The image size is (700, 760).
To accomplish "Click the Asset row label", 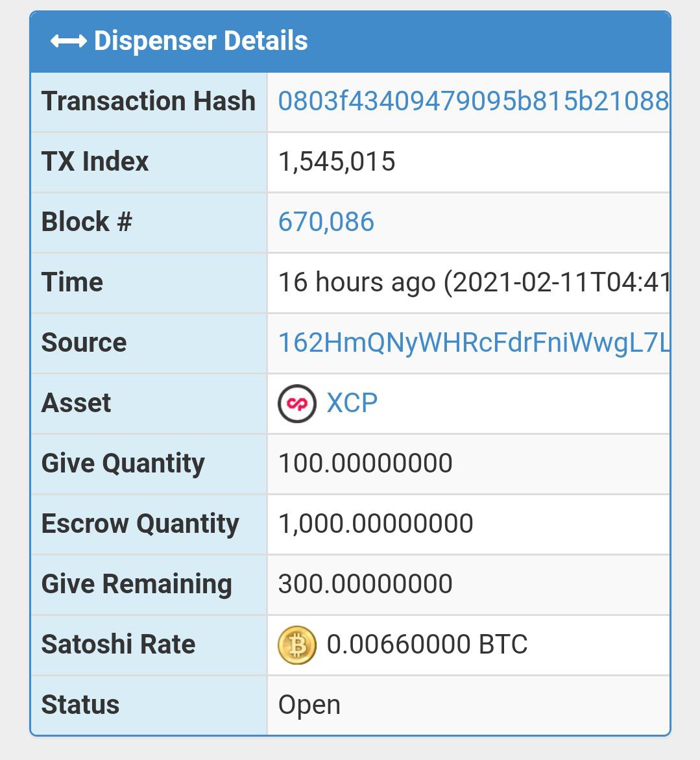I will (x=76, y=403).
